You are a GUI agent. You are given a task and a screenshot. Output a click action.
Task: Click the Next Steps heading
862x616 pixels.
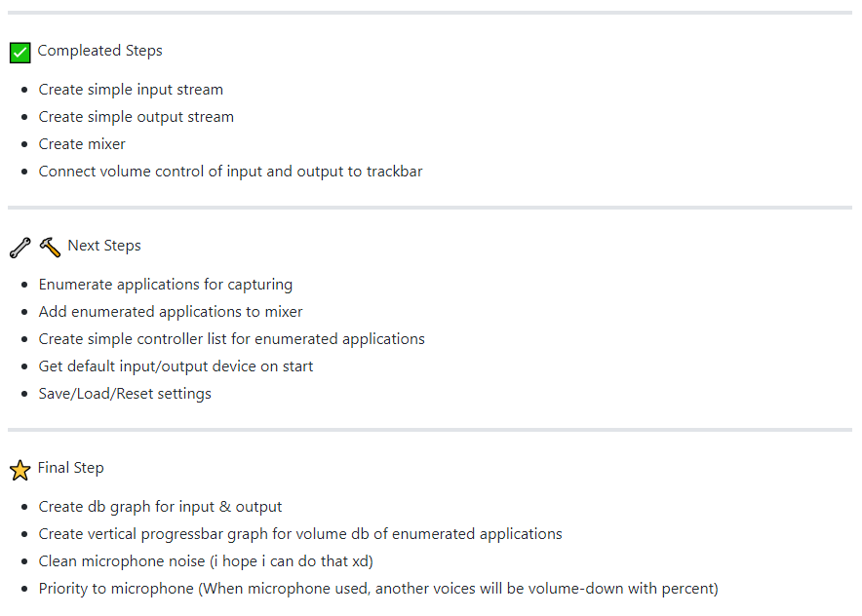(104, 246)
